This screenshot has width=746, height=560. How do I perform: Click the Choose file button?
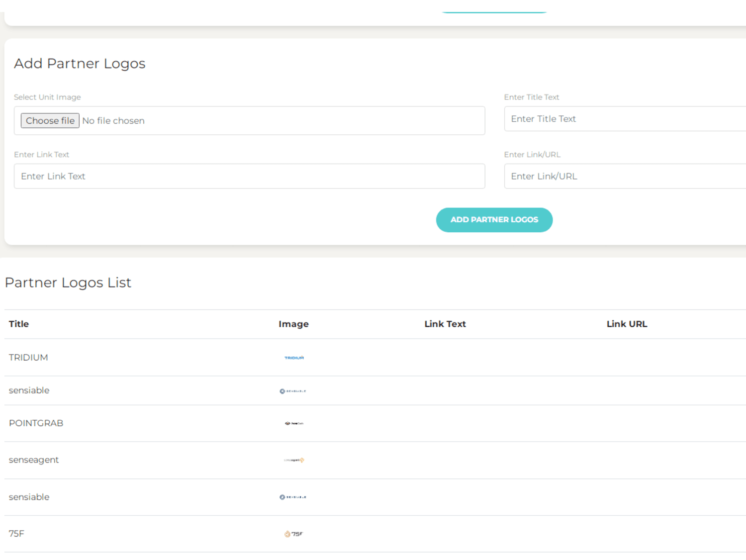pyautogui.click(x=50, y=121)
